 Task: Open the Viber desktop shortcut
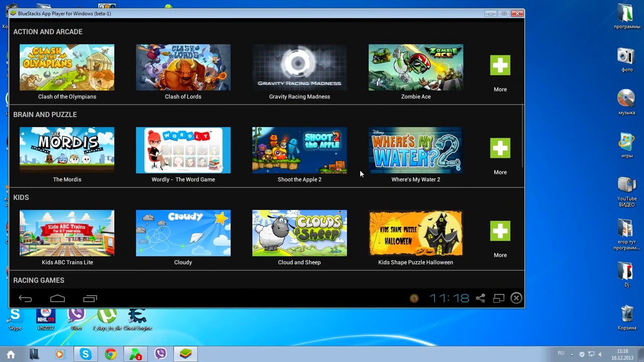(x=76, y=319)
